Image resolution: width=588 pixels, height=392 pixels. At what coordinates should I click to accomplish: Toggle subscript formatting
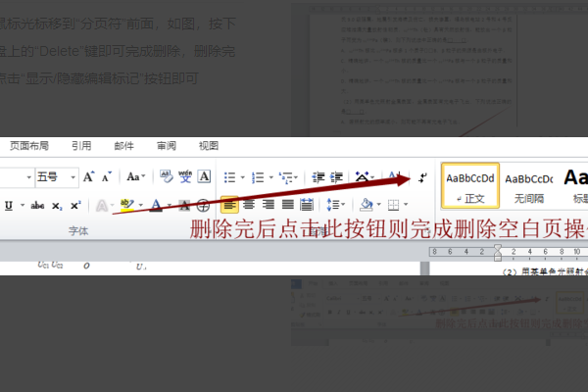57,206
